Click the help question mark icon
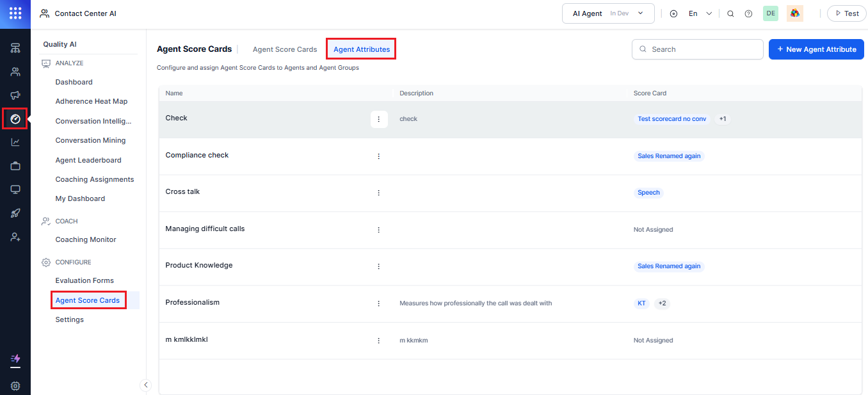Viewport: 868px width, 395px height. tap(748, 13)
